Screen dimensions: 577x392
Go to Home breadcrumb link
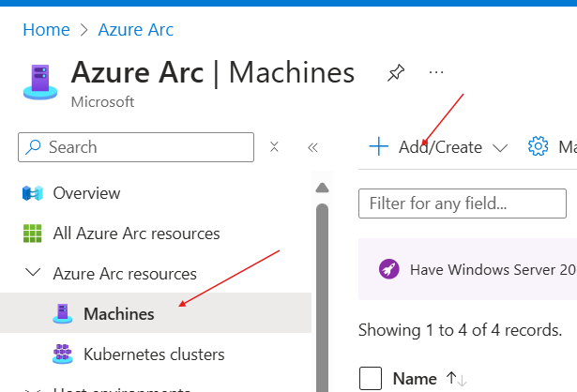(46, 30)
